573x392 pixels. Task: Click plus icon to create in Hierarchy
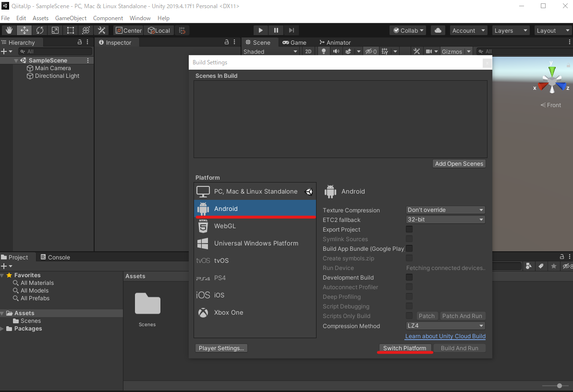[4, 51]
